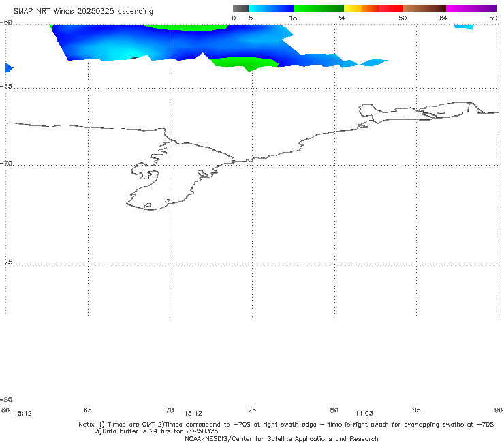The width and height of the screenshot is (504, 443).
Task: Pick the cyan-to-blue segment of the color bar
Action: pyautogui.click(x=272, y=8)
